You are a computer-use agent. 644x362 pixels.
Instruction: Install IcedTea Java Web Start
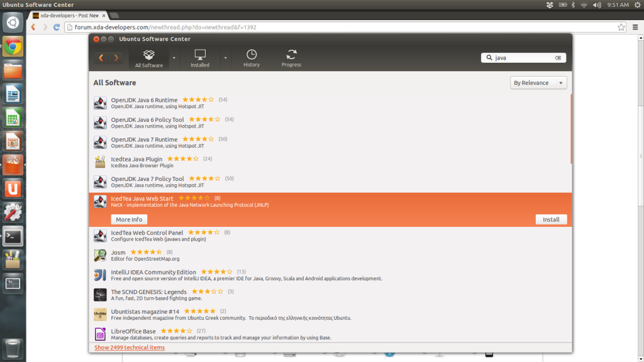click(x=551, y=219)
